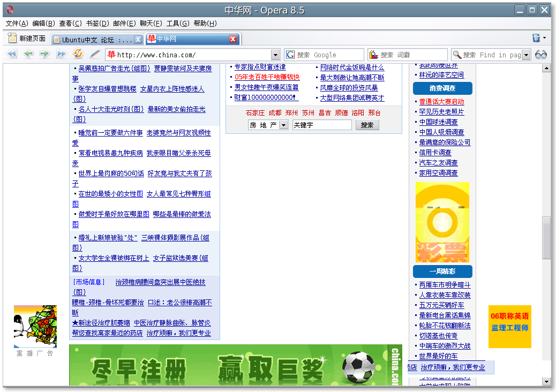
Task: Expand the Find in page search dropdown
Action: click(x=527, y=55)
